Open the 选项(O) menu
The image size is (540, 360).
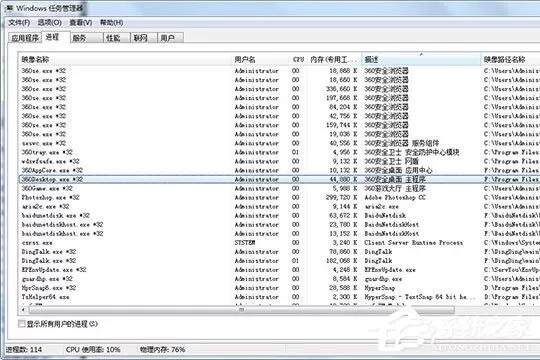pos(50,23)
